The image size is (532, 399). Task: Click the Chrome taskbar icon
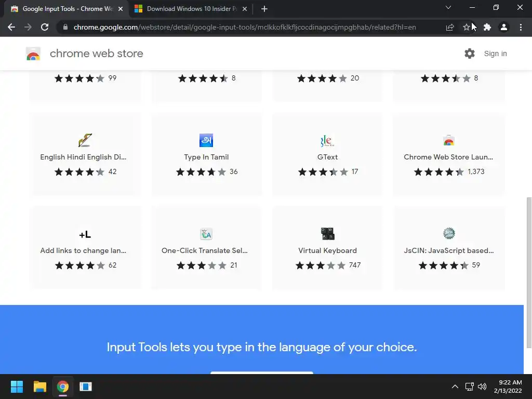[63, 387]
